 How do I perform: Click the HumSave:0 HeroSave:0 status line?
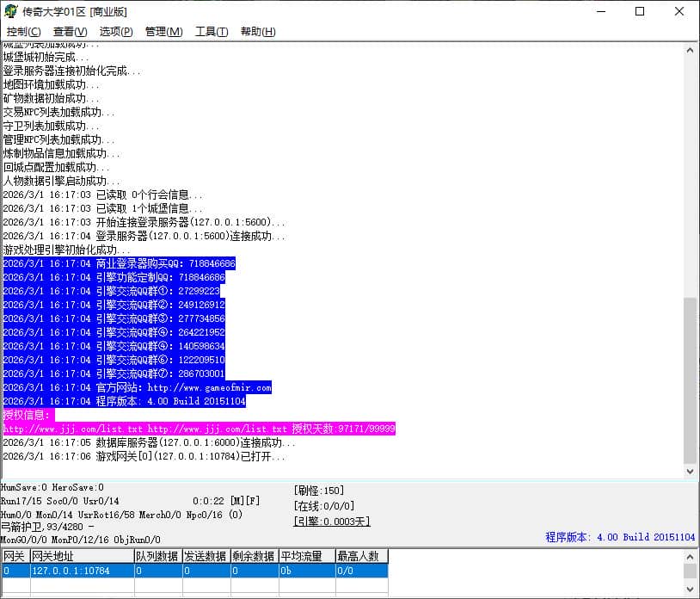pyautogui.click(x=52, y=487)
